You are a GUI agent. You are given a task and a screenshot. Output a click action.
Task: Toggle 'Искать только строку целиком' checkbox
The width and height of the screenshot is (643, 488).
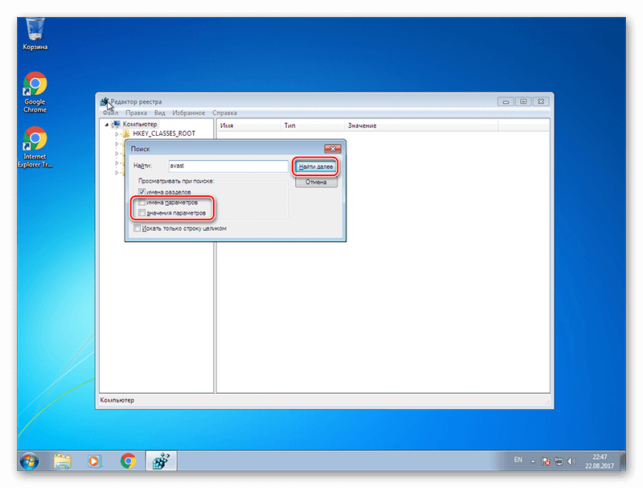137,228
